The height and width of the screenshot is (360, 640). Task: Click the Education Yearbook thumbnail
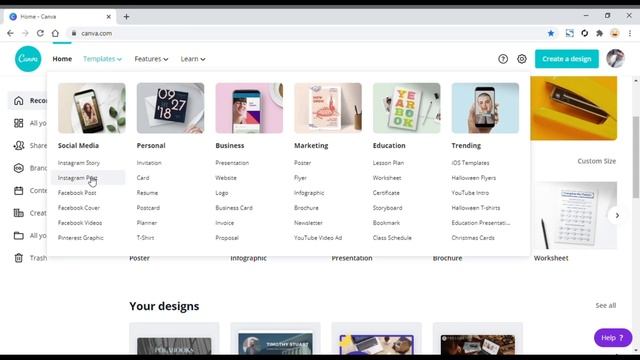(407, 108)
